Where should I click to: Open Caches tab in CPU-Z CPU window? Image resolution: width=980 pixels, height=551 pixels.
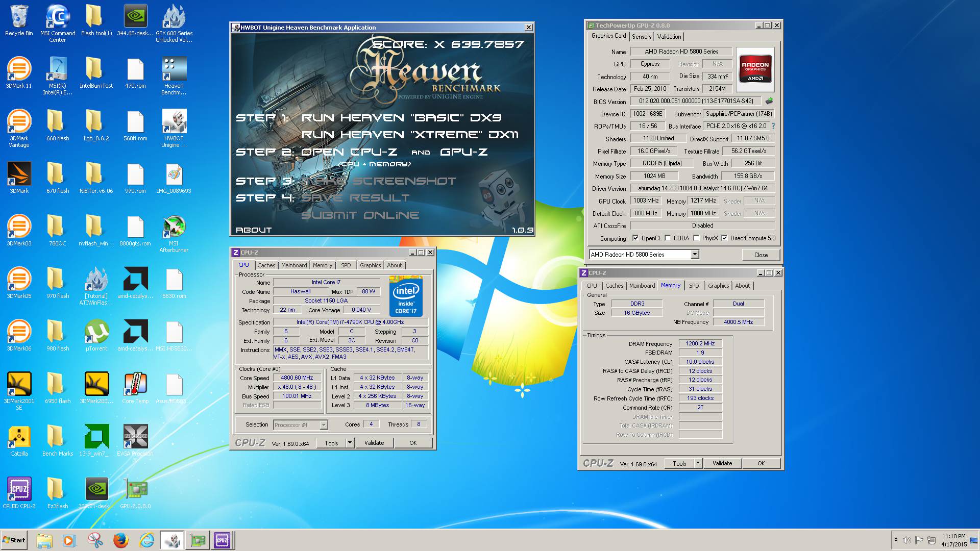266,265
